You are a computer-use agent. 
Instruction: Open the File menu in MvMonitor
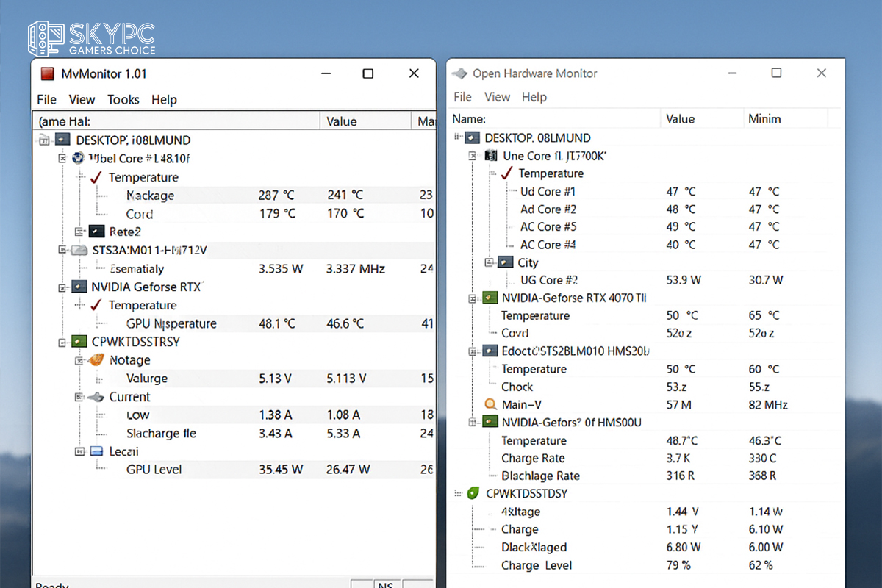46,99
